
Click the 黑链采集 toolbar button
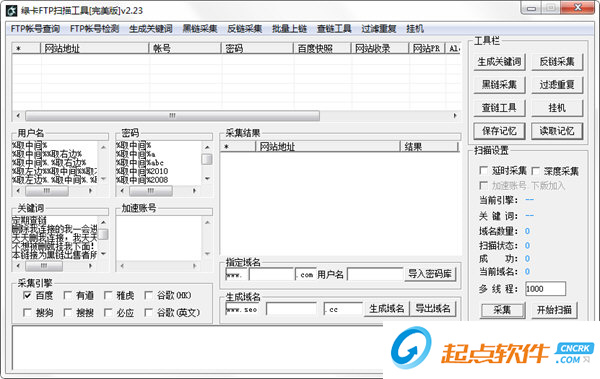(x=499, y=85)
